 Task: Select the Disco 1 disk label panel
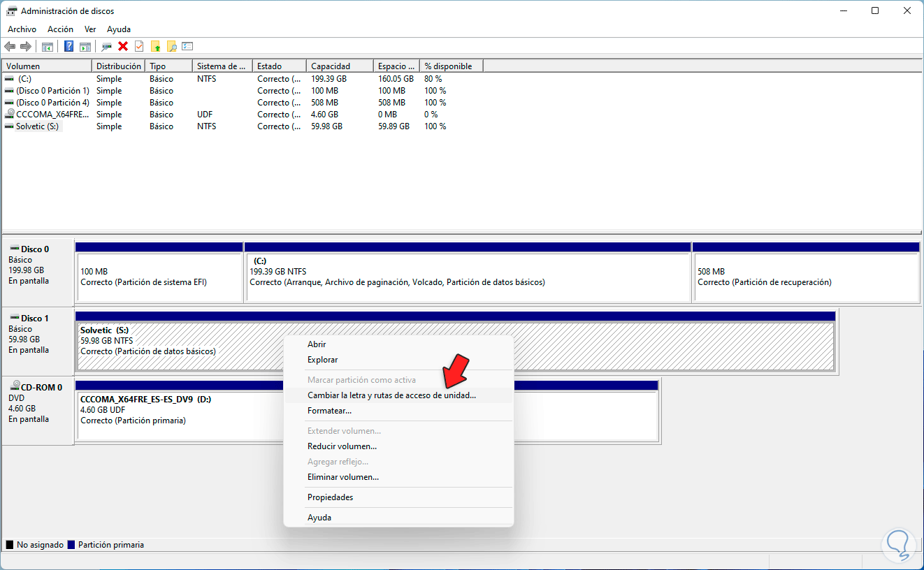coord(38,342)
